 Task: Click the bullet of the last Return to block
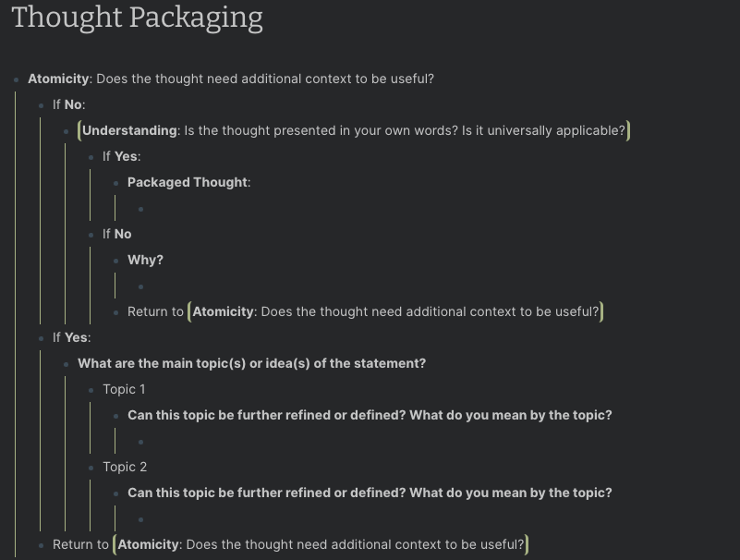point(42,545)
